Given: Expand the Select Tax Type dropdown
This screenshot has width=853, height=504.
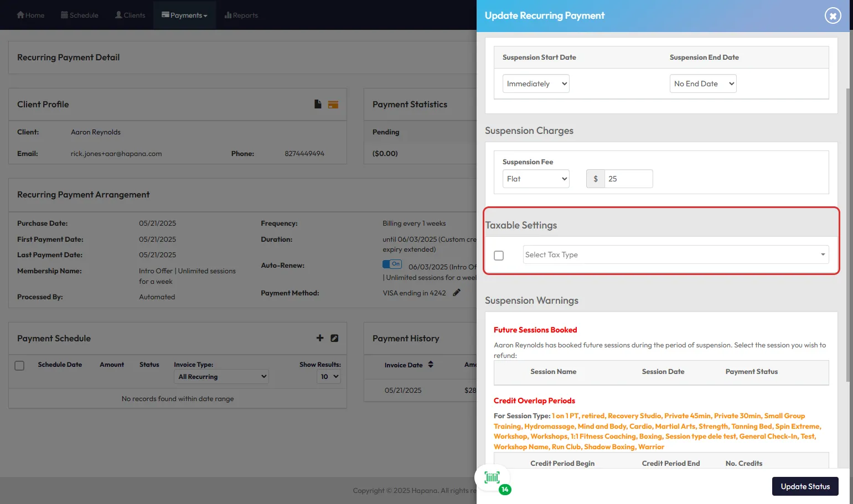Looking at the screenshot, I should point(675,254).
